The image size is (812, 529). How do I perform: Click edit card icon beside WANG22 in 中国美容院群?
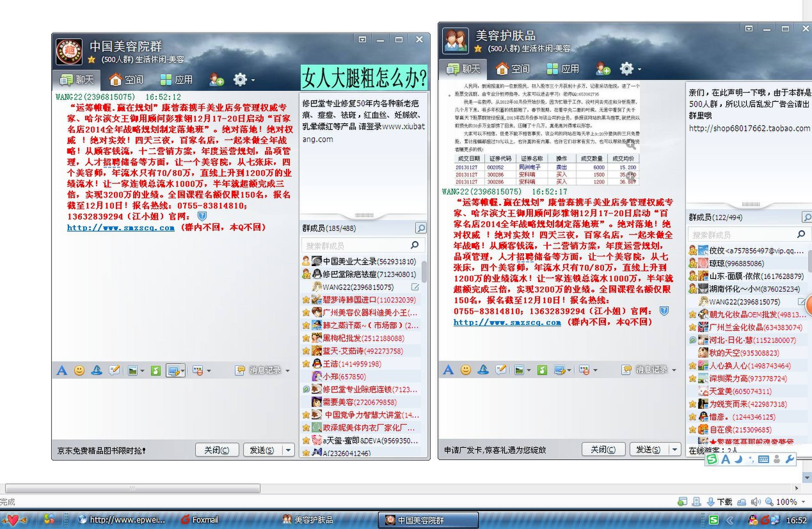(x=415, y=287)
